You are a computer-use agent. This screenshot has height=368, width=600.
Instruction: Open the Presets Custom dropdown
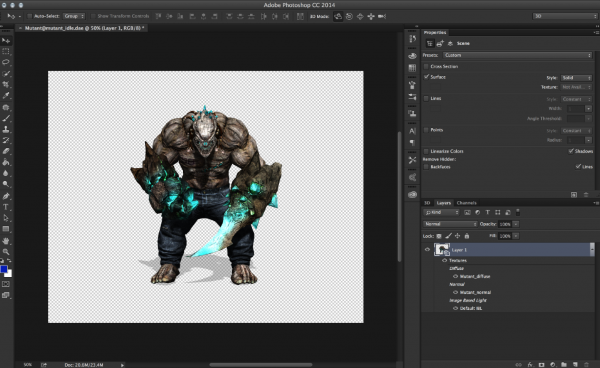point(517,55)
